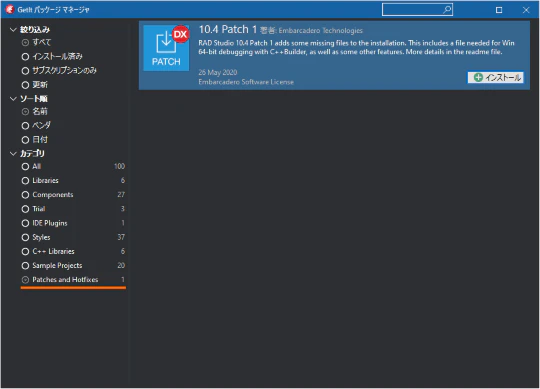Collapse the ソート順 sort section
Image resolution: width=540 pixels, height=389 pixels.
point(13,99)
